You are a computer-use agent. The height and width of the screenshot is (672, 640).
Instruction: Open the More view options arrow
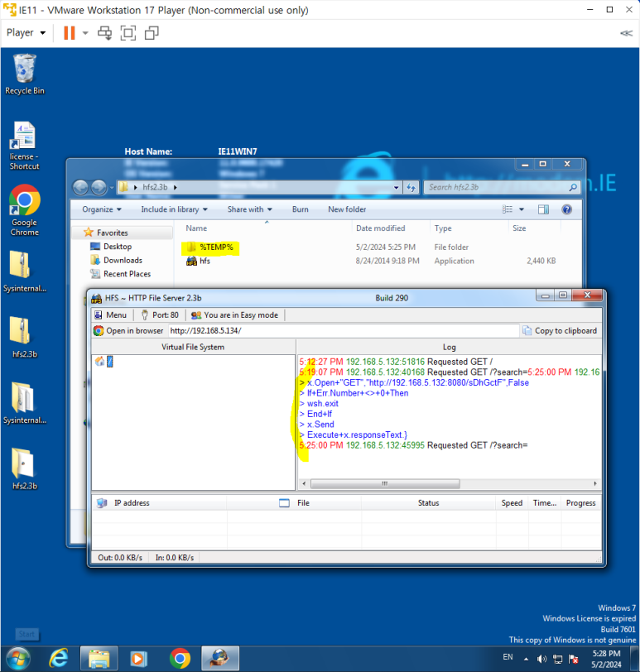pos(522,209)
